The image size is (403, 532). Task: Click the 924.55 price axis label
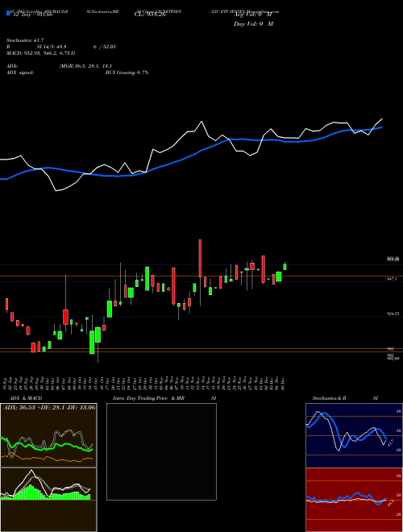point(393,314)
